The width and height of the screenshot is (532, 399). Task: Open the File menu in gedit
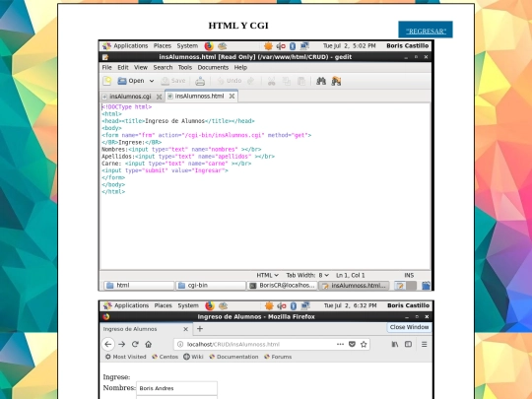click(106, 68)
